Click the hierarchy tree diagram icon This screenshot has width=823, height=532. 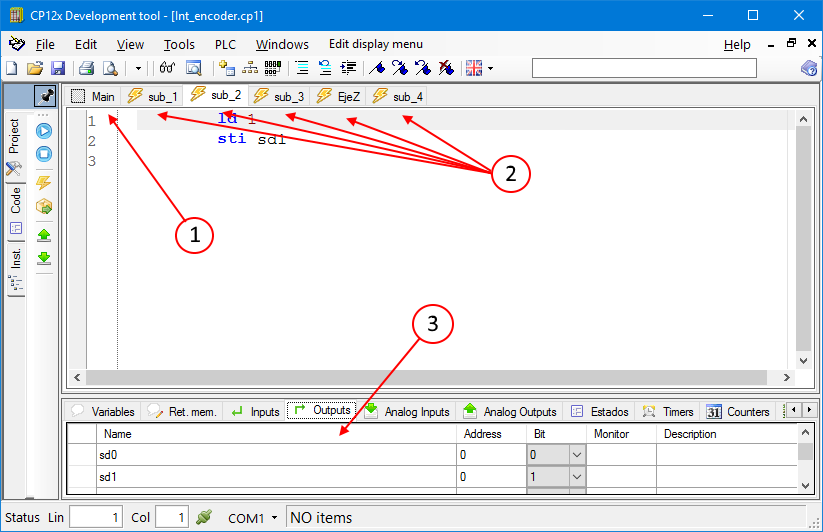click(x=250, y=68)
